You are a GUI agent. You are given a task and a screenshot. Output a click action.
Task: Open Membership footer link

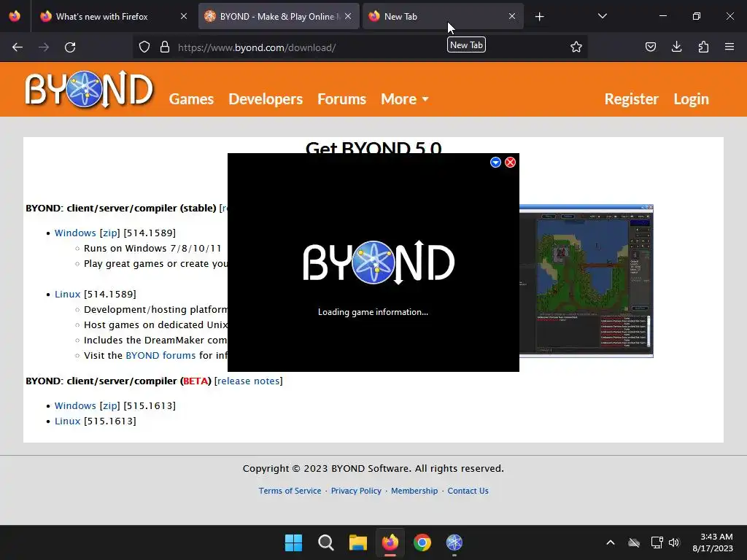click(x=414, y=491)
